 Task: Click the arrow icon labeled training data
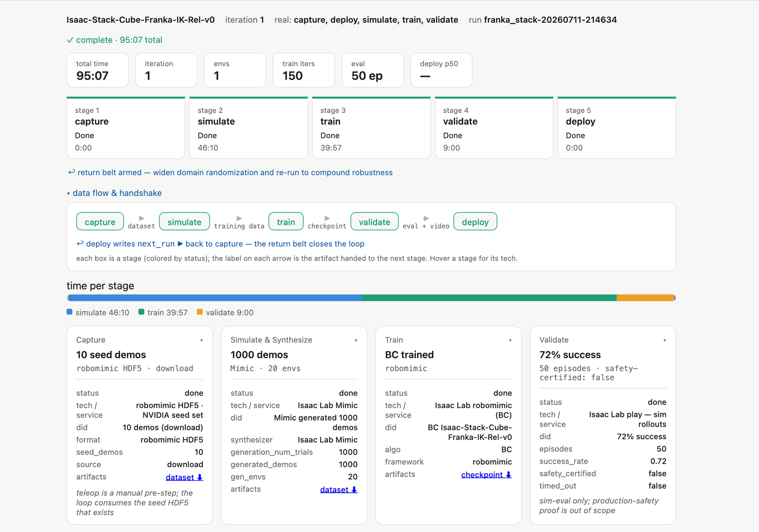pyautogui.click(x=239, y=218)
